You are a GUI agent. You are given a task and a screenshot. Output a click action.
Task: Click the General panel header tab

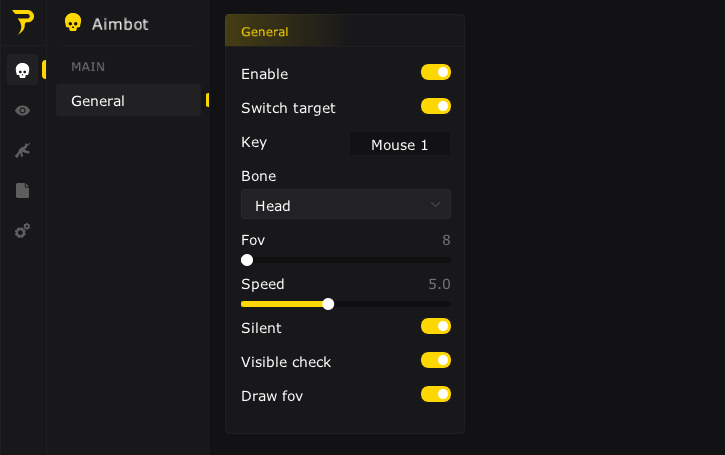tap(265, 31)
